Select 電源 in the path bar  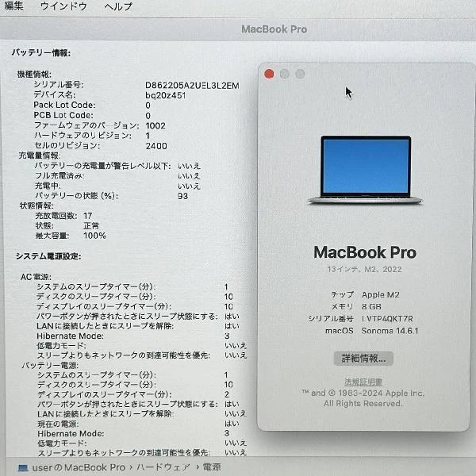[212, 467]
